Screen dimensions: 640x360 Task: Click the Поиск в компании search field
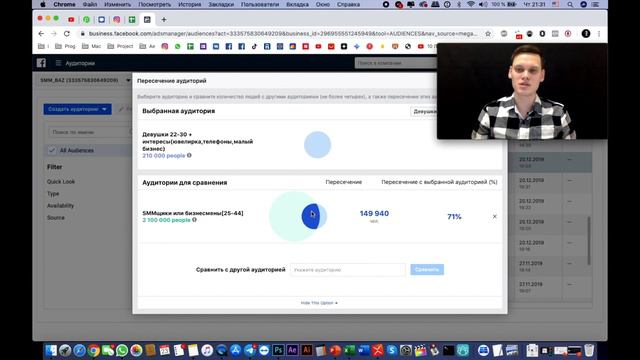(x=396, y=63)
